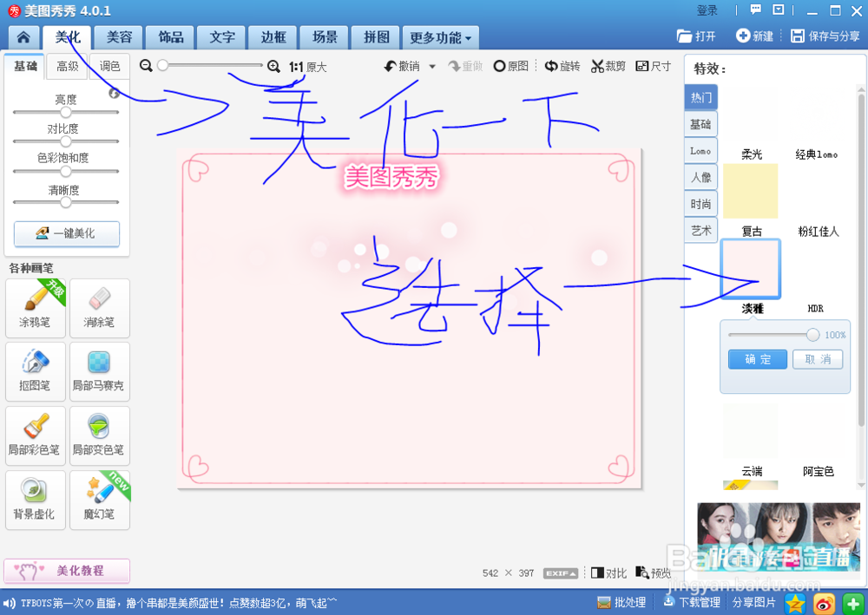Screen dimensions: 868x615
Task: Open the 调色 color tab
Action: click(109, 67)
